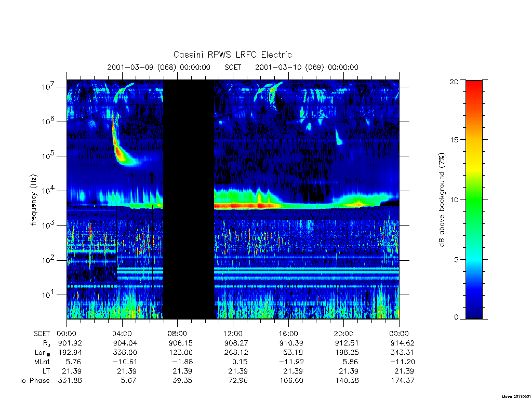Click the rainbow dB color scale bar

(x=474, y=199)
